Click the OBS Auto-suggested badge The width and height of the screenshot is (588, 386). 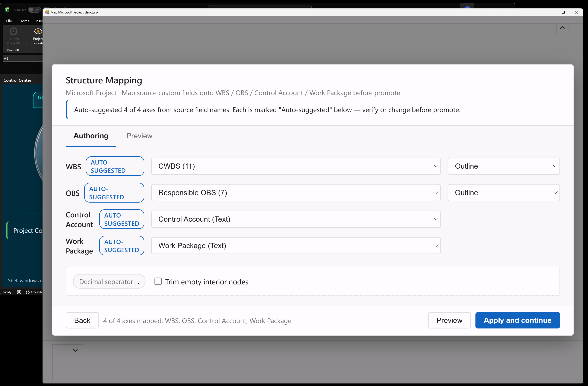(x=114, y=193)
